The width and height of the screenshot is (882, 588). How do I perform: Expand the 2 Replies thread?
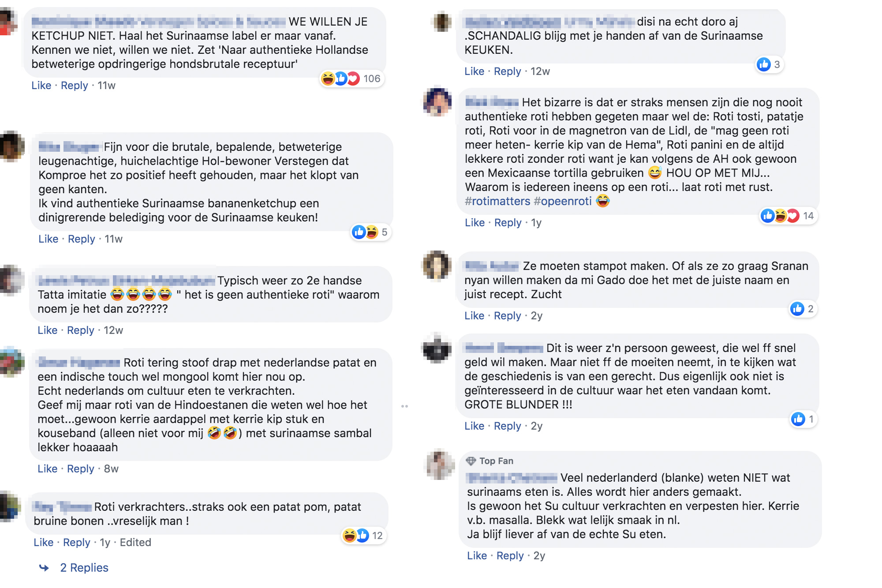pyautogui.click(x=84, y=568)
